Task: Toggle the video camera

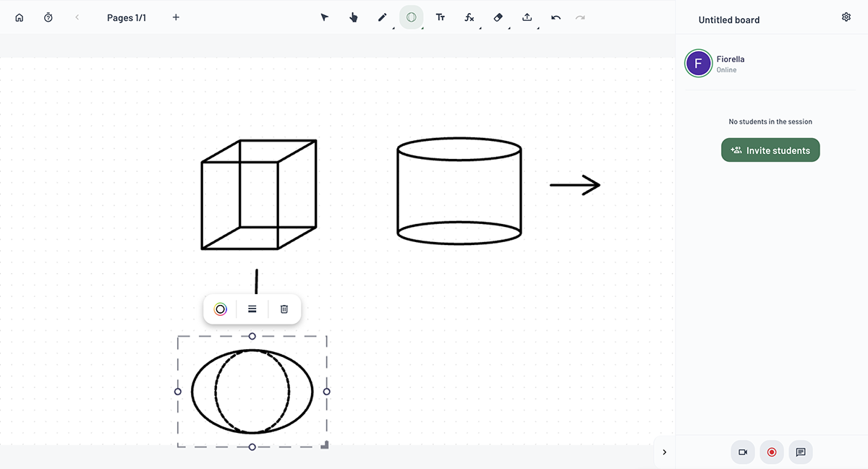Action: pyautogui.click(x=743, y=452)
